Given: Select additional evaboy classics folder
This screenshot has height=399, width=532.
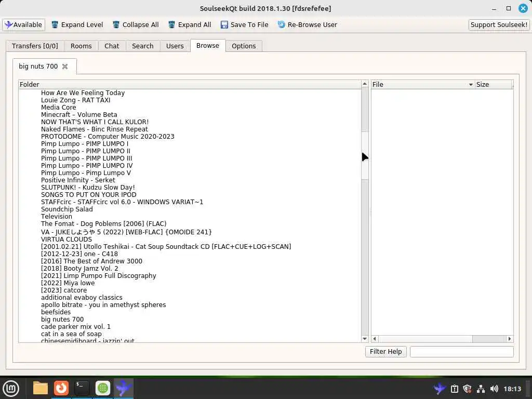Looking at the screenshot, I should [x=82, y=298].
